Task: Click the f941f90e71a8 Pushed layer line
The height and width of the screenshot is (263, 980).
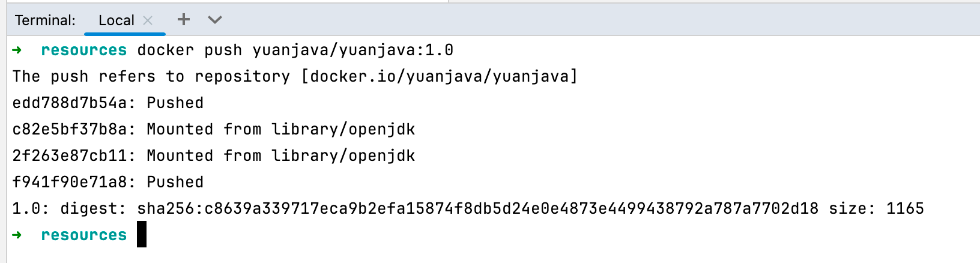Action: (108, 182)
